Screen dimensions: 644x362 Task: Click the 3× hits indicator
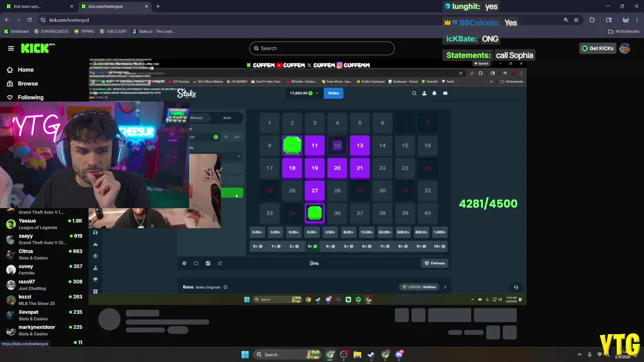(x=312, y=246)
